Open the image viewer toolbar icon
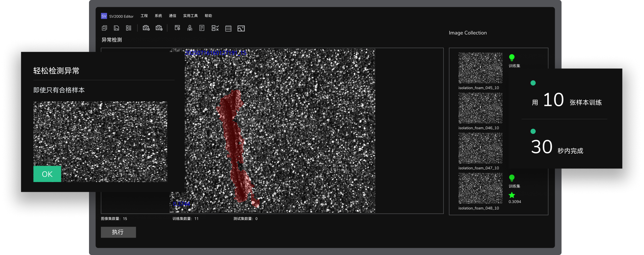The image size is (644, 255). pyautogui.click(x=241, y=28)
